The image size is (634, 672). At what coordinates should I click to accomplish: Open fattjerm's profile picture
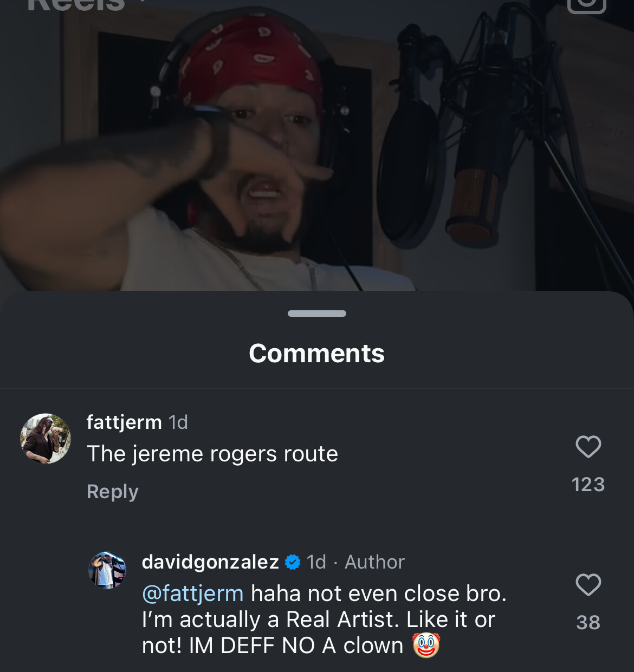(x=46, y=439)
